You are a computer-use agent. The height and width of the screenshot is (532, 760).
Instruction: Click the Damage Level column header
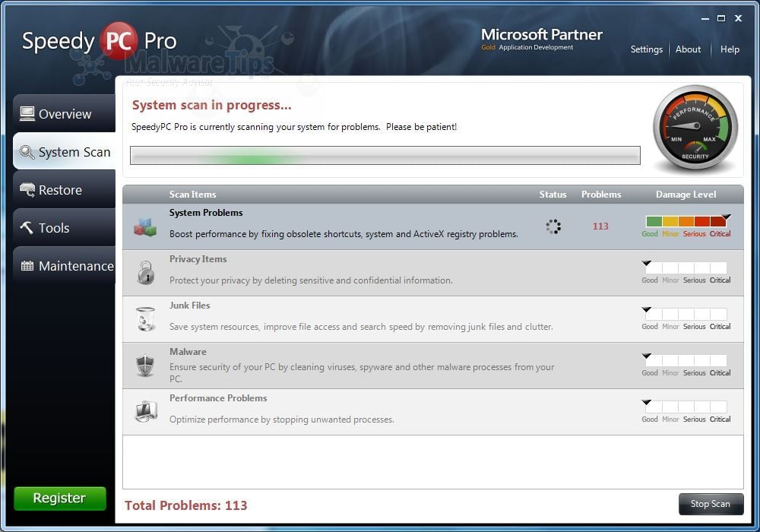686,195
